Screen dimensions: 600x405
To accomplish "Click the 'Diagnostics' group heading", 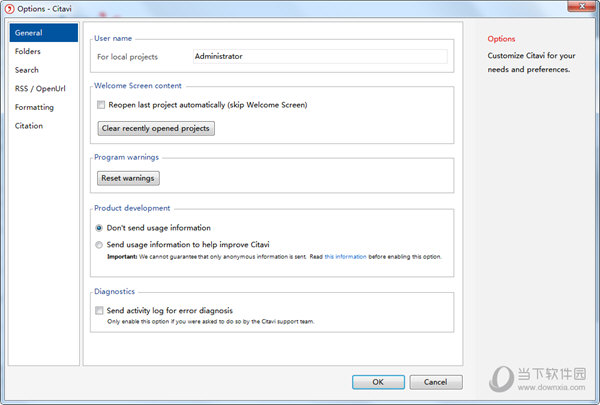I will [114, 292].
